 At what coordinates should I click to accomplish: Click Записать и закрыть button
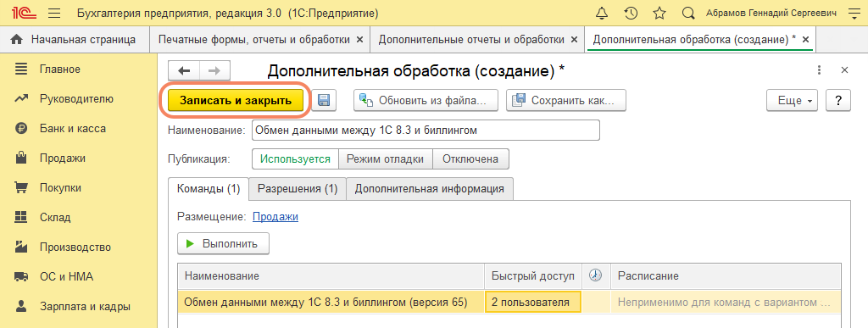pyautogui.click(x=236, y=101)
